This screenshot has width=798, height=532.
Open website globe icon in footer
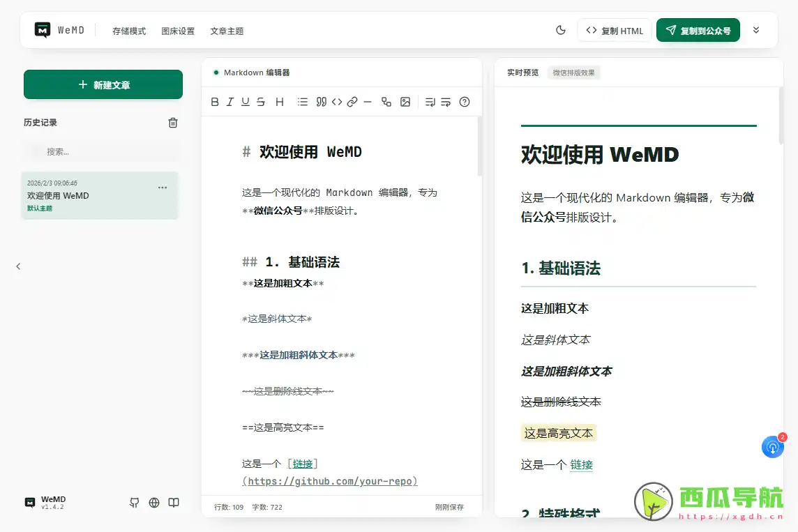click(x=154, y=503)
